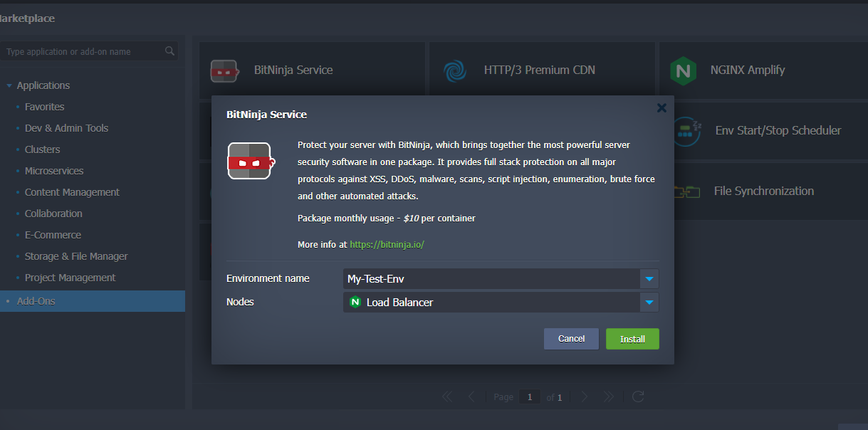
Task: Open the HTTP/3 Premium CDN icon
Action: tap(454, 70)
